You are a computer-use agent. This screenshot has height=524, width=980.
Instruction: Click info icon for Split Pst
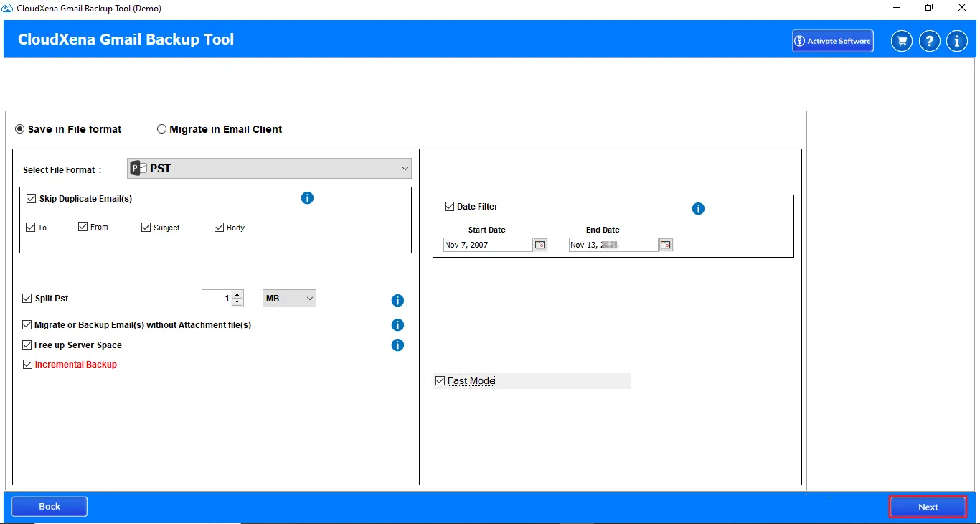tap(397, 301)
